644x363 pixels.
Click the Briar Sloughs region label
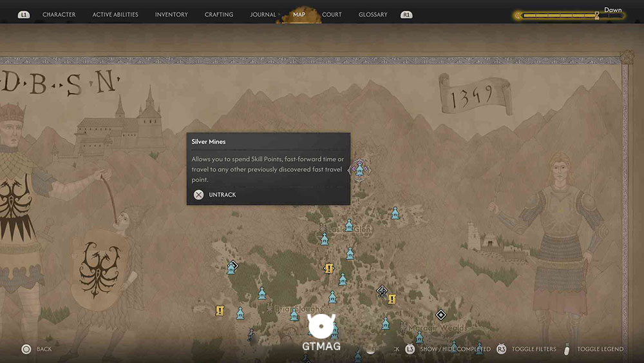tap(299, 309)
